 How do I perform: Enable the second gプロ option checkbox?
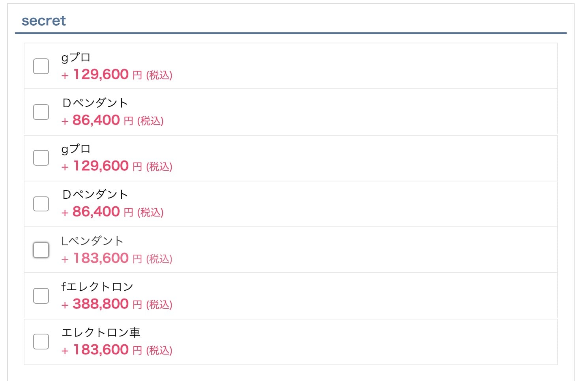coord(41,158)
